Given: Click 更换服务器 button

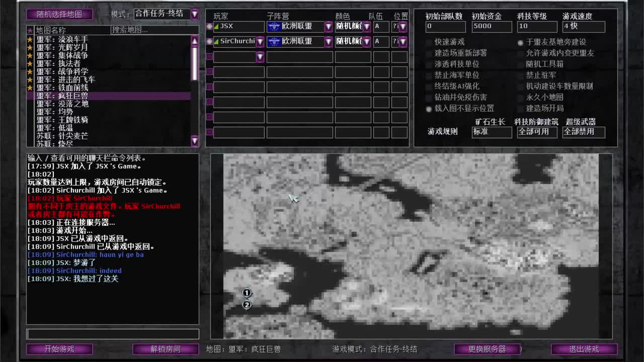Looking at the screenshot, I should click(x=487, y=349).
